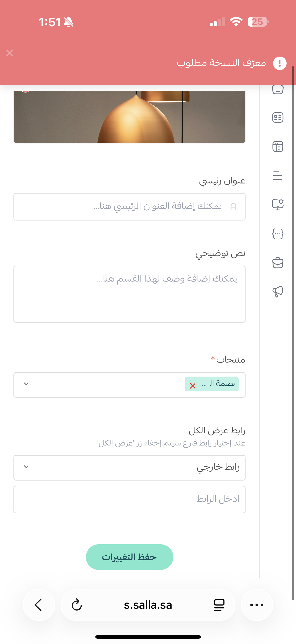296x644 pixels.
Task: Select the briefcase icon in the sidebar
Action: (x=278, y=262)
